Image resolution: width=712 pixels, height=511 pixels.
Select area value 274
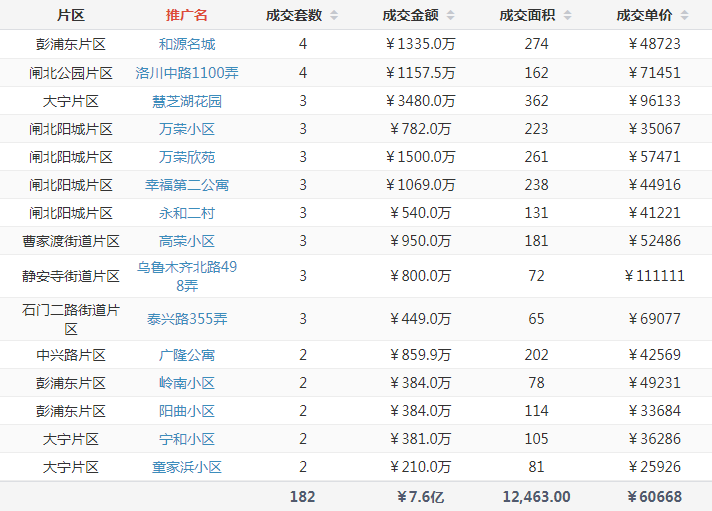[x=536, y=44]
